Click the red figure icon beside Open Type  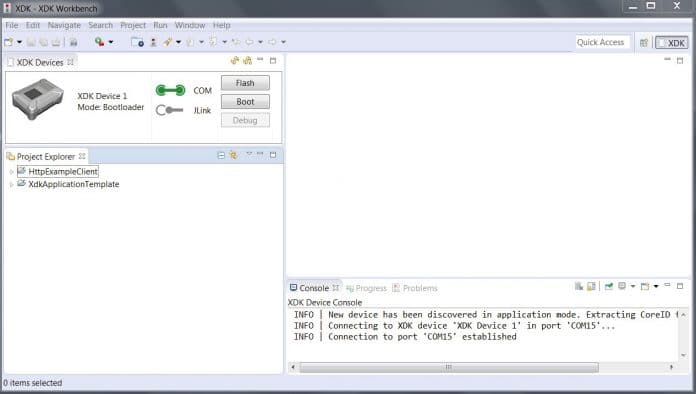(x=154, y=42)
